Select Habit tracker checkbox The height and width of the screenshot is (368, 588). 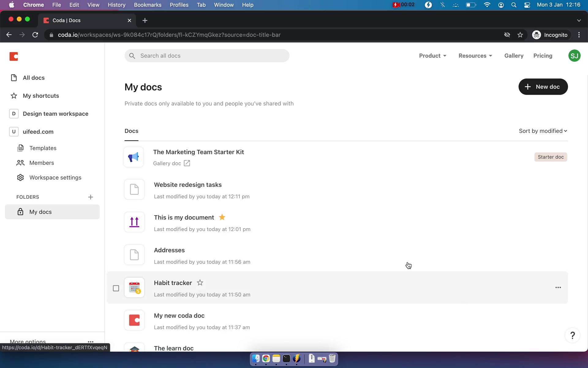point(116,288)
